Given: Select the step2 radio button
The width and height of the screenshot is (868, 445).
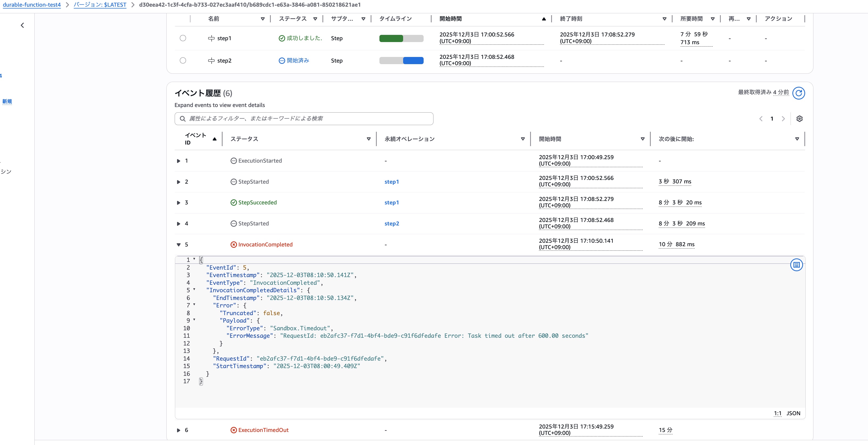Looking at the screenshot, I should [183, 61].
